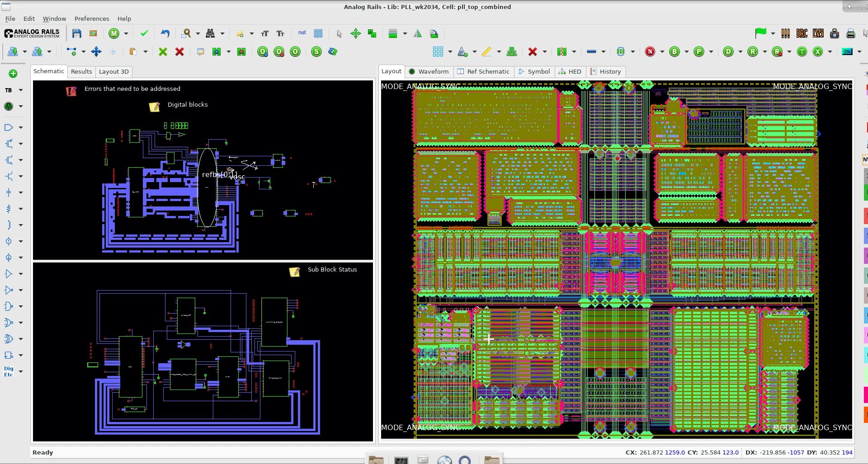
Task: Click the blue floppy disk save icon
Action: [x=76, y=33]
